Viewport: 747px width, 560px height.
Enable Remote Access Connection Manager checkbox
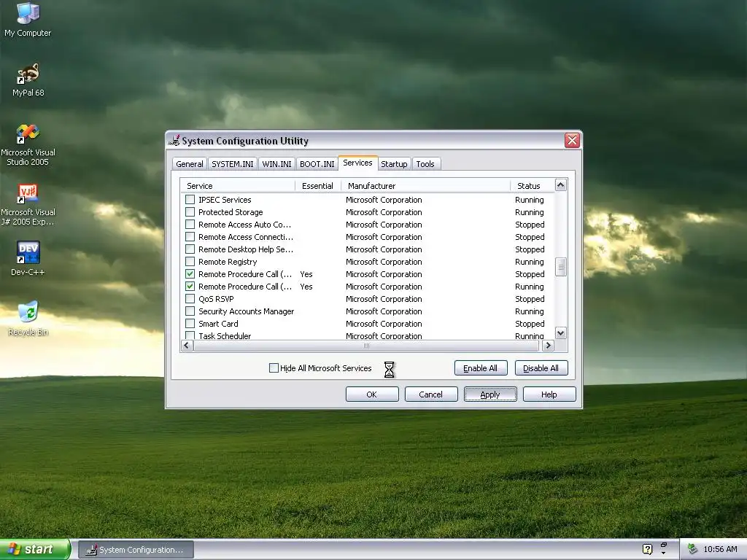point(190,237)
